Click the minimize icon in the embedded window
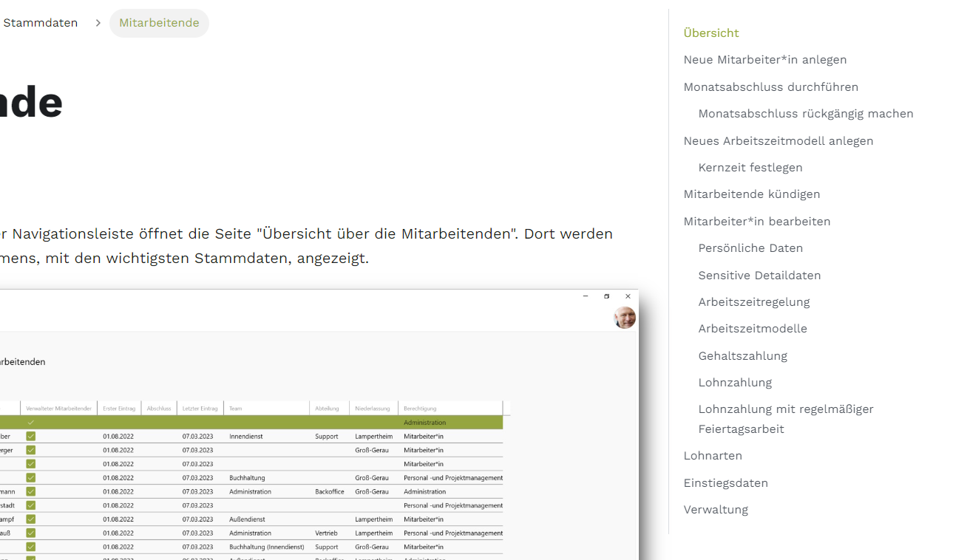The image size is (953, 560). coord(586,296)
